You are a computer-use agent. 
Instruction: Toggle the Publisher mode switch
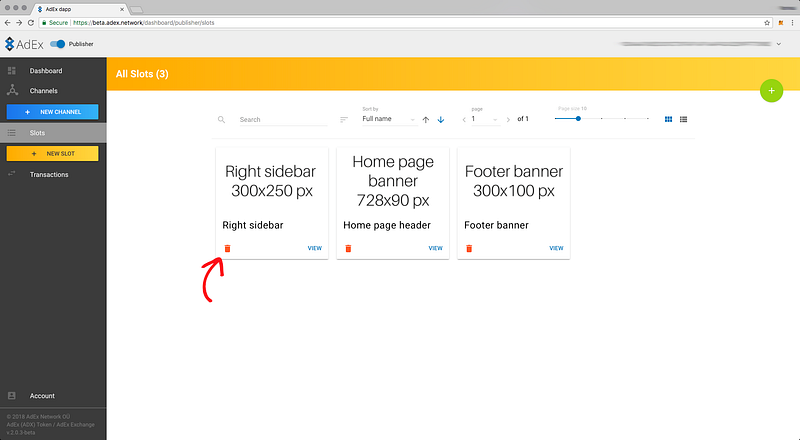click(x=58, y=44)
